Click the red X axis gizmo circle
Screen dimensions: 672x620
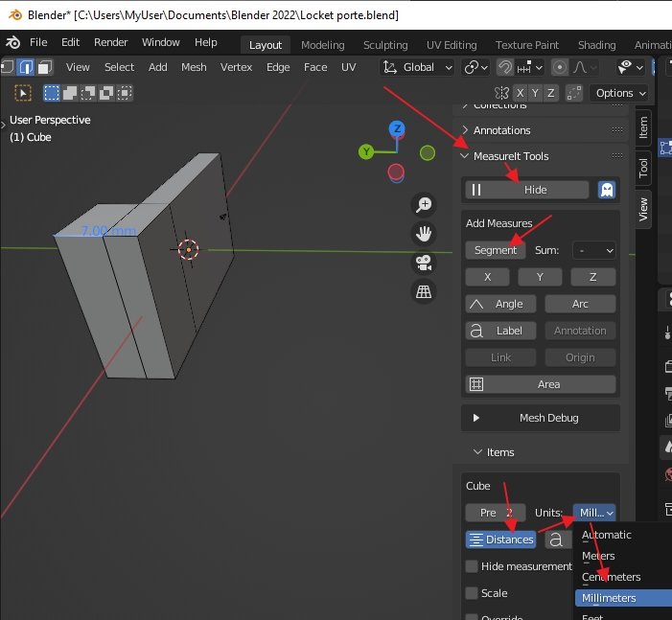coord(396,172)
